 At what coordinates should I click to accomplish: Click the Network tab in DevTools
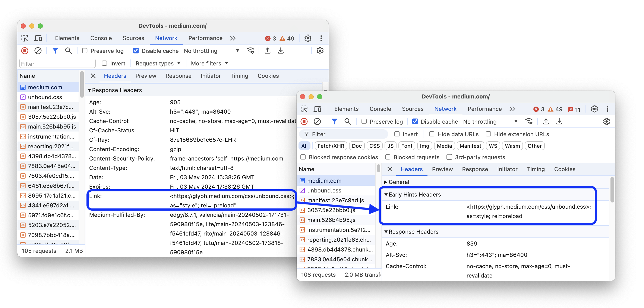click(166, 38)
